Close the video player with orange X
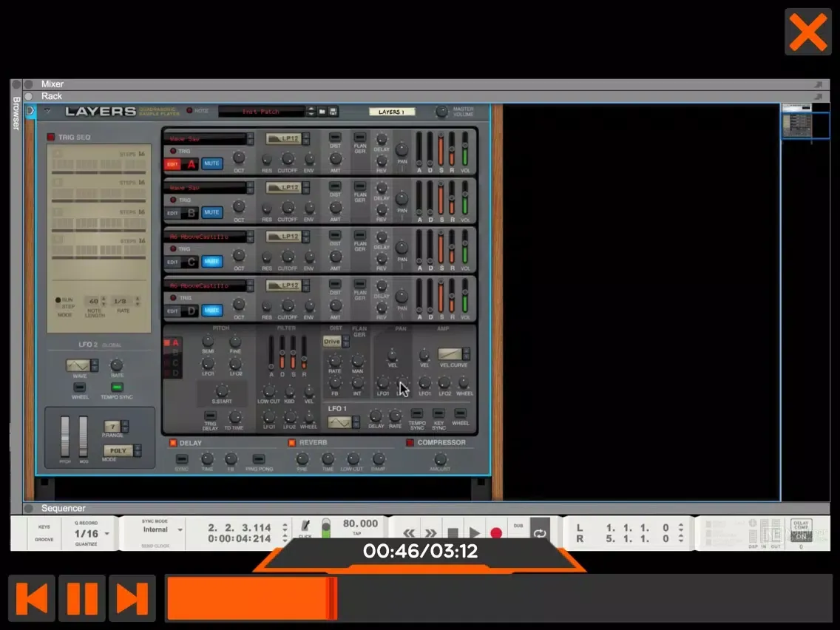Screen dimensions: 840x630 [808, 32]
